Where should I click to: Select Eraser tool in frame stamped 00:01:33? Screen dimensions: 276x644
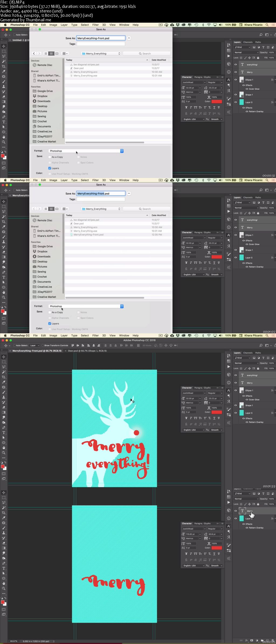coord(4,407)
